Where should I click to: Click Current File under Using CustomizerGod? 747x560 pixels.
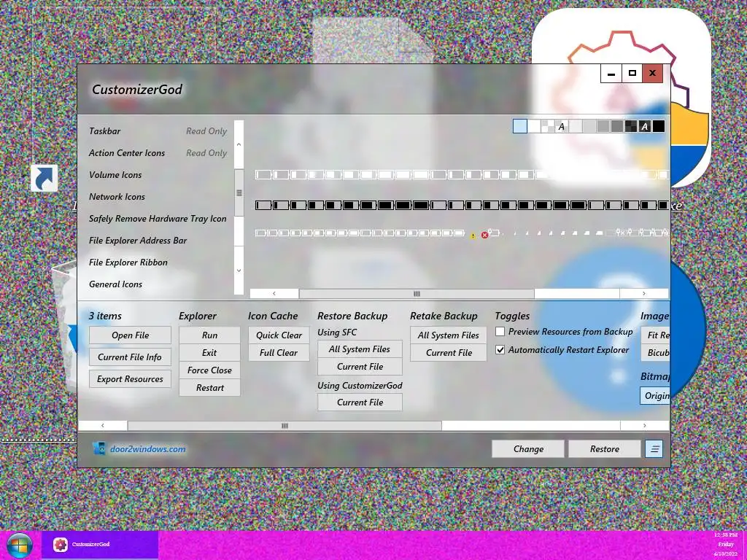coord(360,402)
